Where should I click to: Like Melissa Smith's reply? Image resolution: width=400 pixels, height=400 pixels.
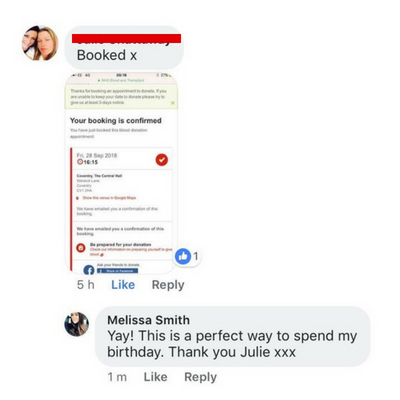point(155,377)
